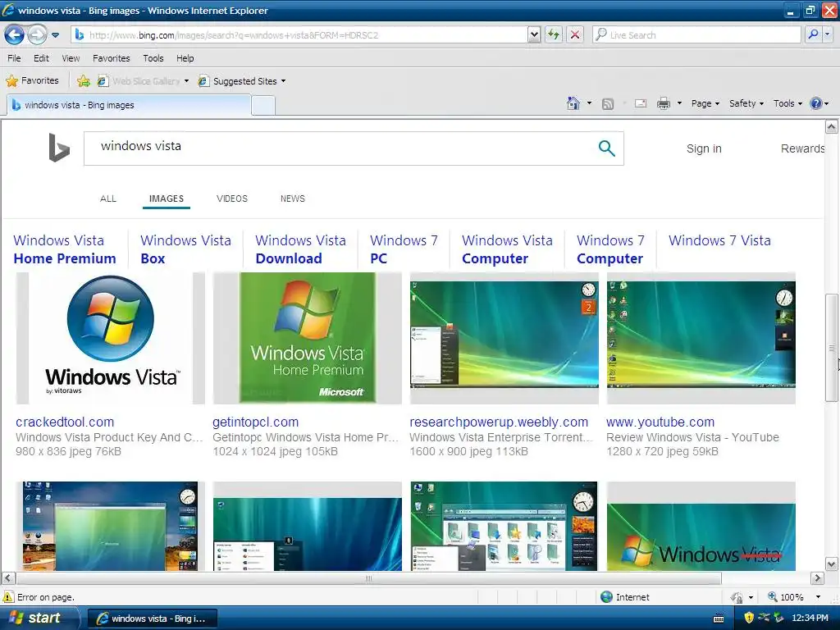
Task: Open the Safety command menu
Action: point(746,103)
